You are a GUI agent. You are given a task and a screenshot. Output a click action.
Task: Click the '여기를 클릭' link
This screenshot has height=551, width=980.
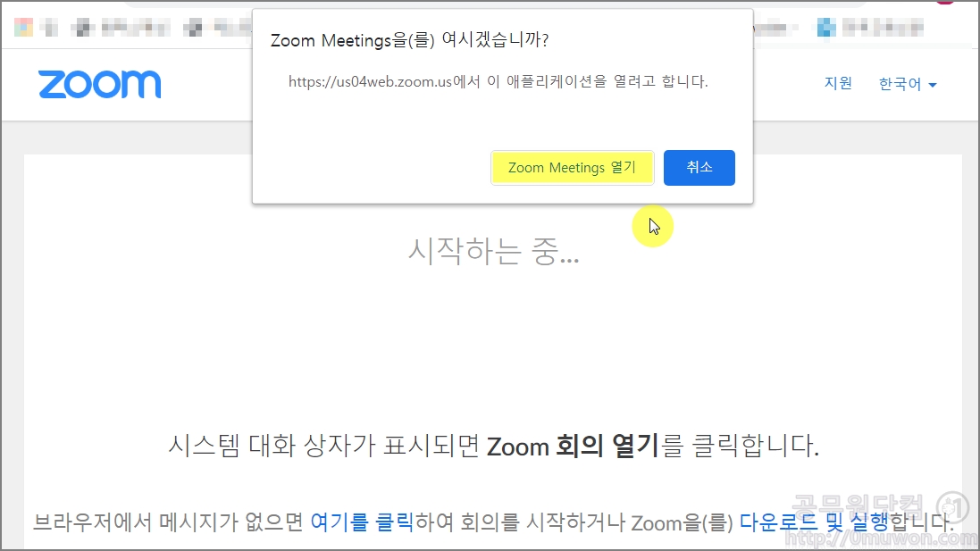(362, 521)
